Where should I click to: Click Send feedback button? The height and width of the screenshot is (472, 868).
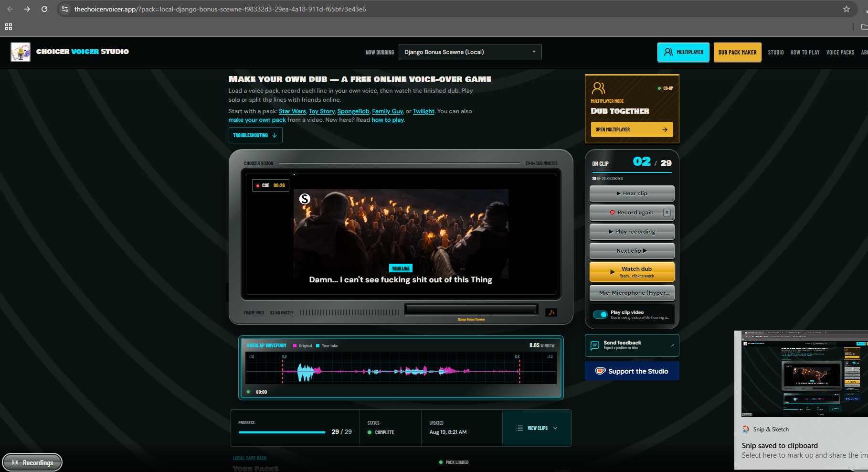(632, 345)
